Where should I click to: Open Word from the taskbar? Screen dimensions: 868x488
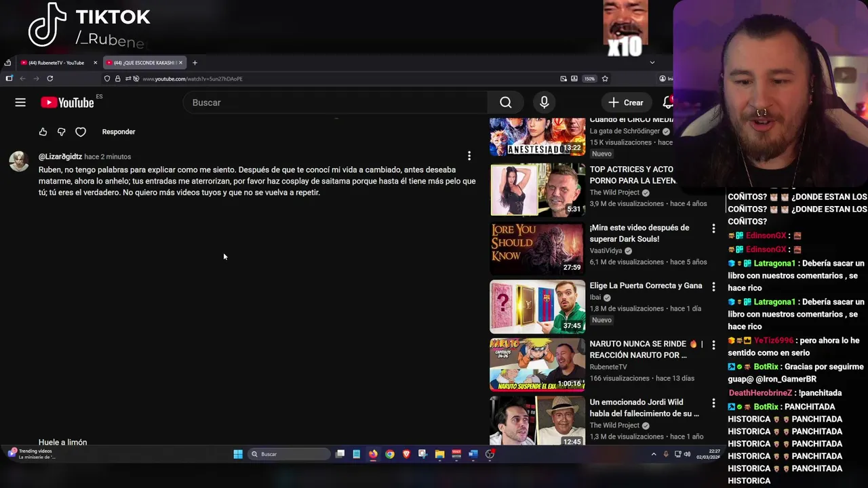point(473,454)
